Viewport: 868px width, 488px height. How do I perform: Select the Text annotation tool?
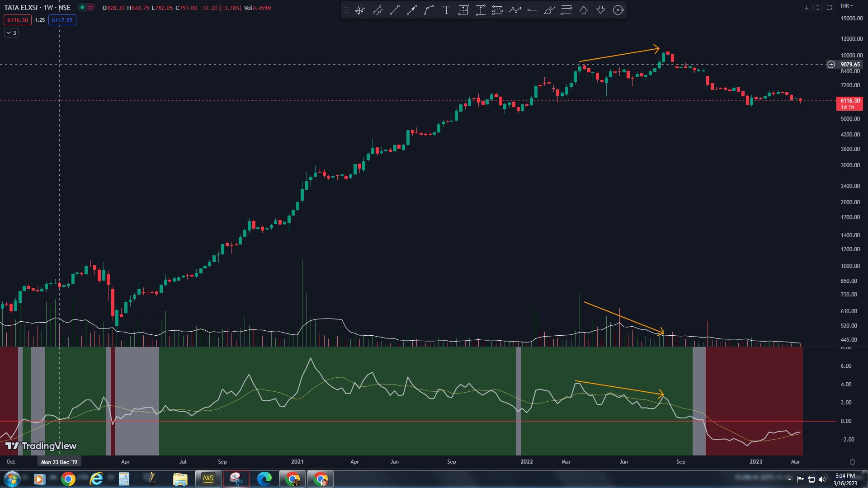click(x=446, y=10)
